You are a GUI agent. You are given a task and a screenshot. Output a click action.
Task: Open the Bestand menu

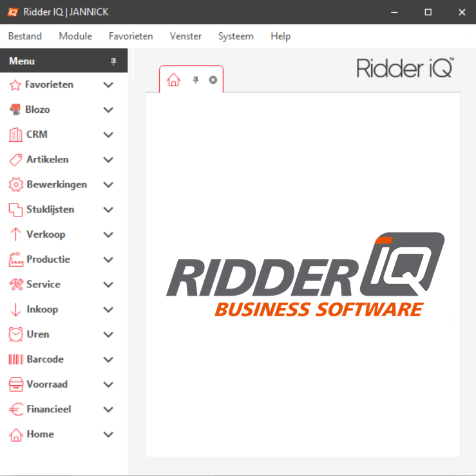coord(24,36)
